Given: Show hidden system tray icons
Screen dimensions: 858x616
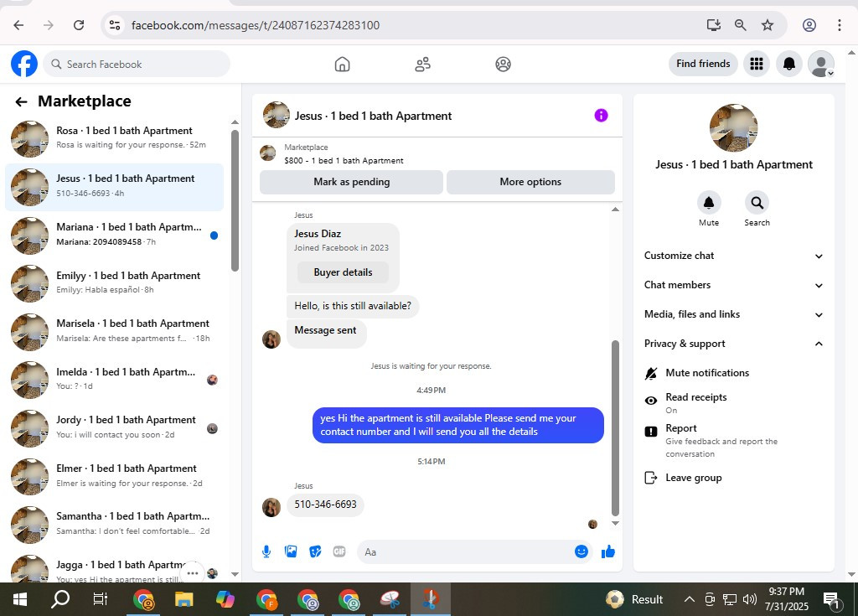Looking at the screenshot, I should click(x=690, y=599).
